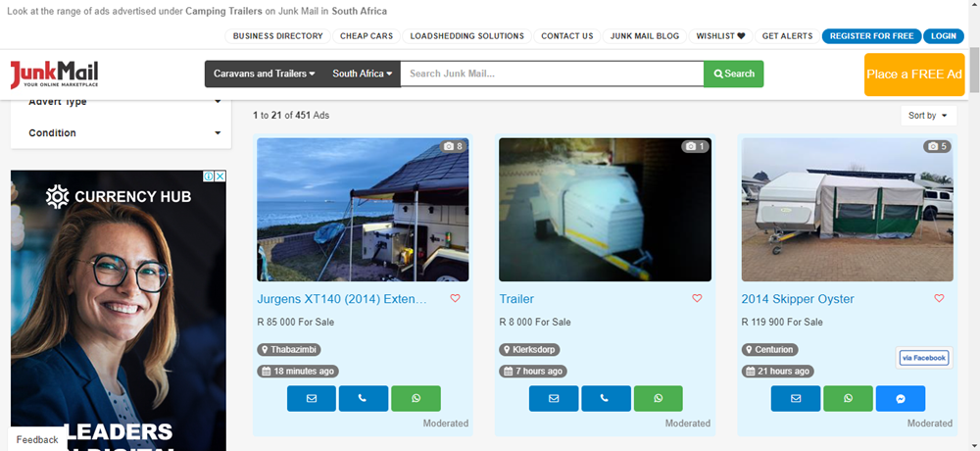Expand the Condition filter
This screenshot has width=980, height=451.
125,132
